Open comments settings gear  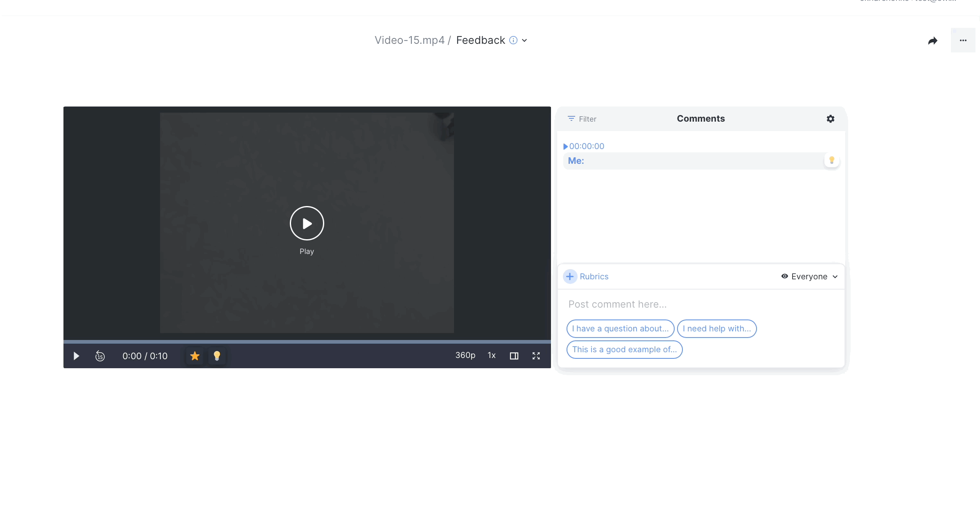tap(830, 119)
